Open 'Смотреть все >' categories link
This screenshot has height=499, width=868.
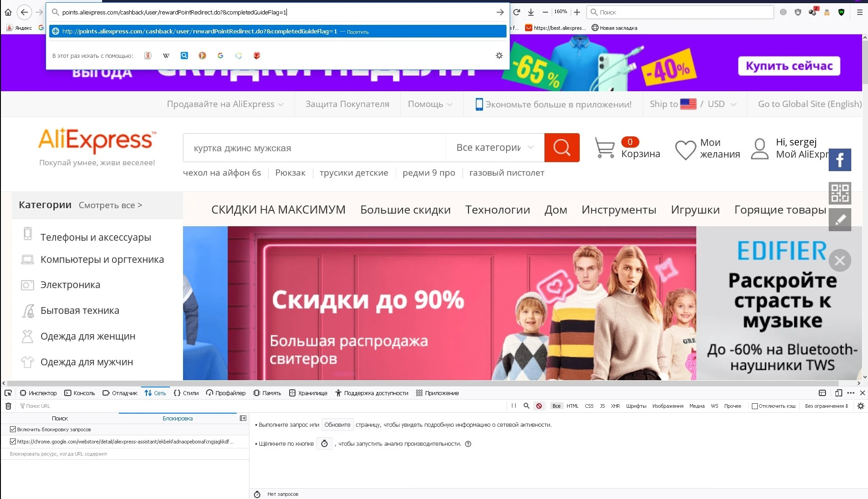(110, 205)
